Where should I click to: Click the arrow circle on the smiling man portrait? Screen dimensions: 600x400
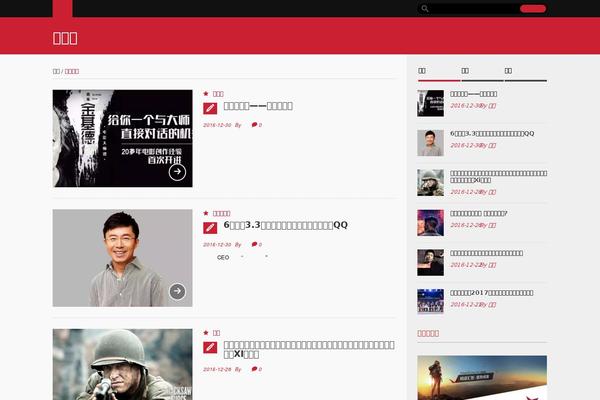177,291
